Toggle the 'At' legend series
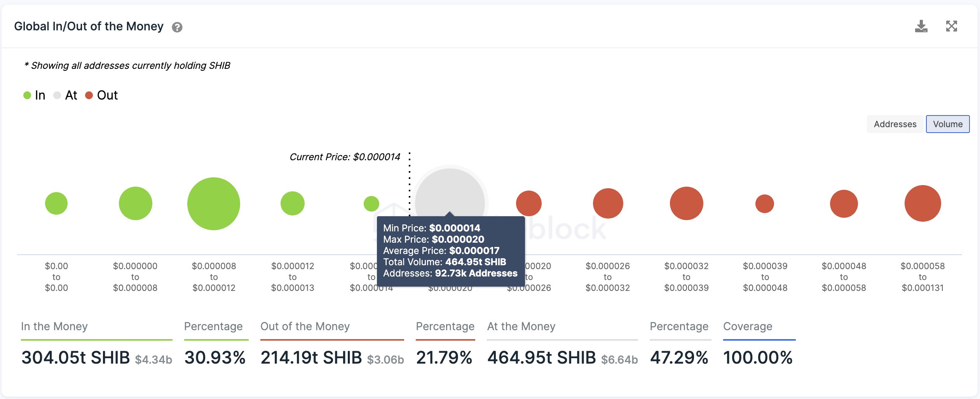Image resolution: width=980 pixels, height=399 pixels. (x=65, y=95)
